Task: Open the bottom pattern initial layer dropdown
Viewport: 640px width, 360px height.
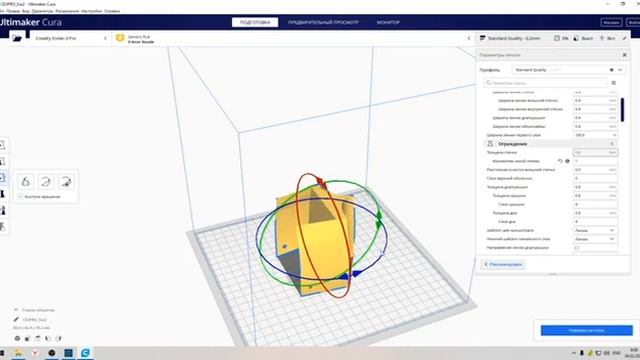Action: [595, 239]
